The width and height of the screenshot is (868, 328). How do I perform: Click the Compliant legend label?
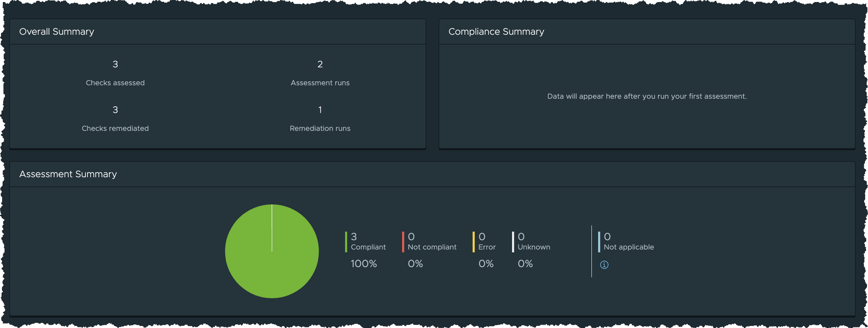pos(368,247)
